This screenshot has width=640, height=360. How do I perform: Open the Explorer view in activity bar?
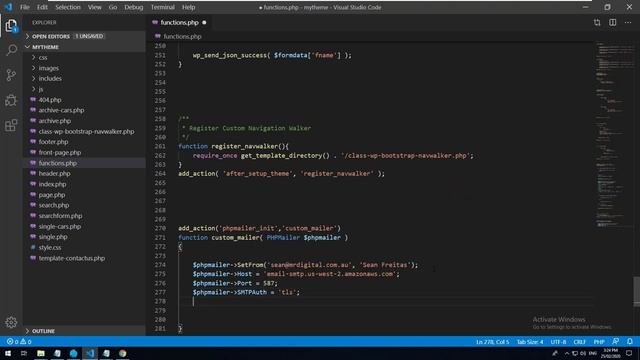(x=11, y=26)
